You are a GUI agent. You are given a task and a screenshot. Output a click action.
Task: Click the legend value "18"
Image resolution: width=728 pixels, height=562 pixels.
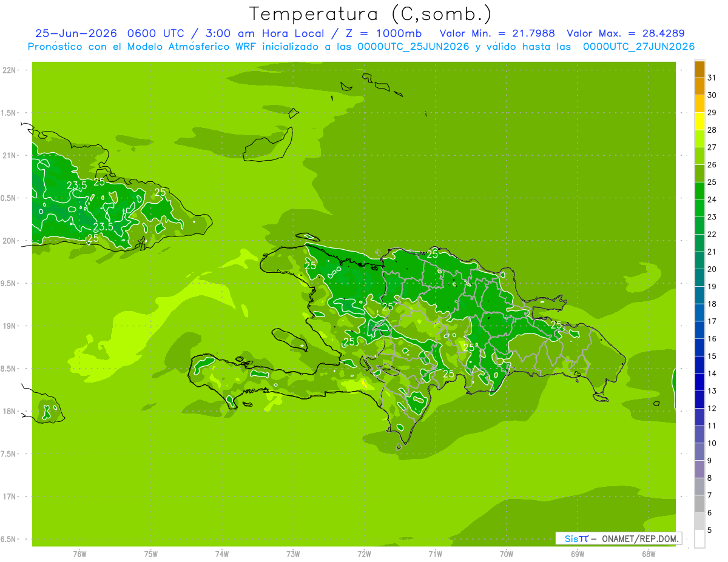coord(712,304)
